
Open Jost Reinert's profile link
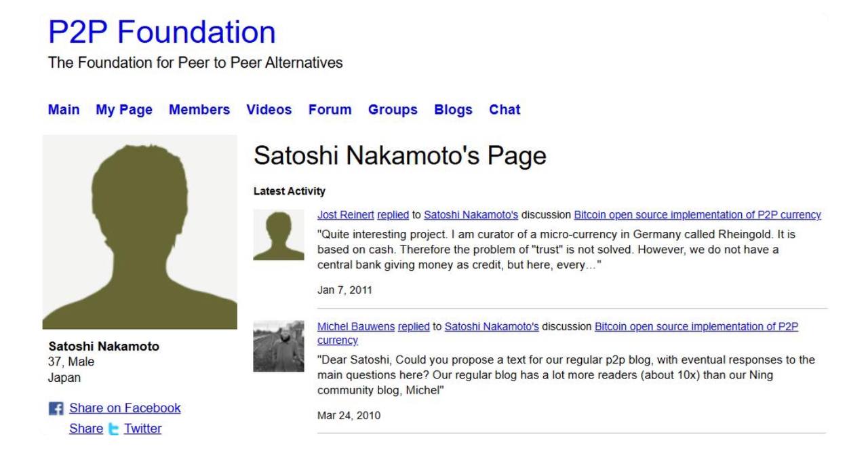point(346,215)
